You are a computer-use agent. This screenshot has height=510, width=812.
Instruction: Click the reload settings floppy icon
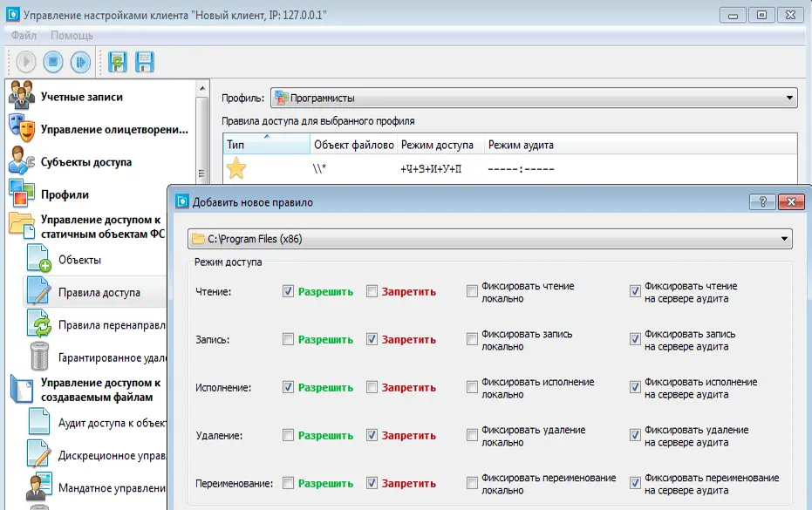pyautogui.click(x=118, y=62)
